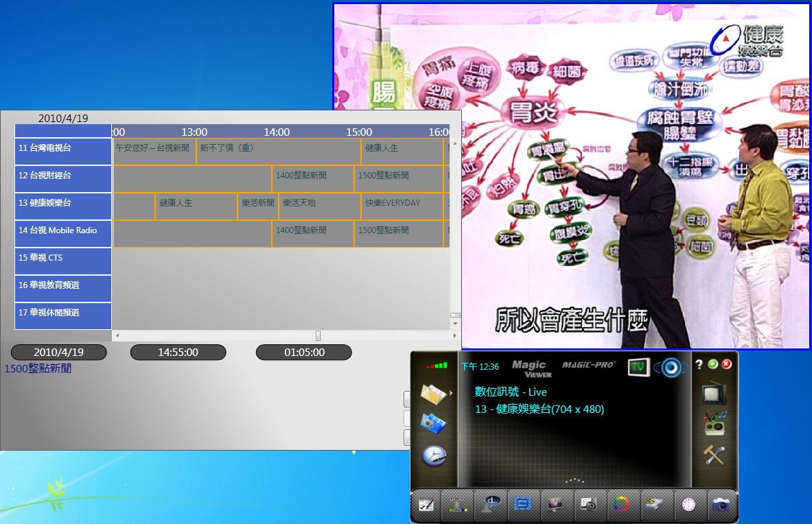Click the 數位訊號 - Live status text
The height and width of the screenshot is (524, 812).
tap(511, 392)
